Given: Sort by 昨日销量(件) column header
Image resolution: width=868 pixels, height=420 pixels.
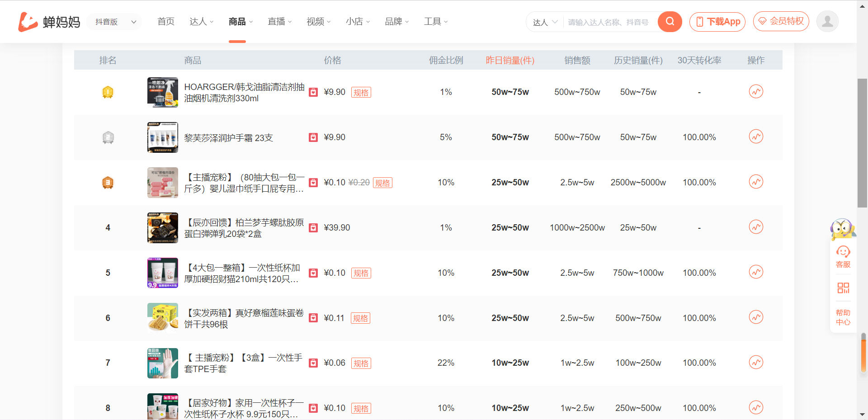Looking at the screenshot, I should point(510,60).
